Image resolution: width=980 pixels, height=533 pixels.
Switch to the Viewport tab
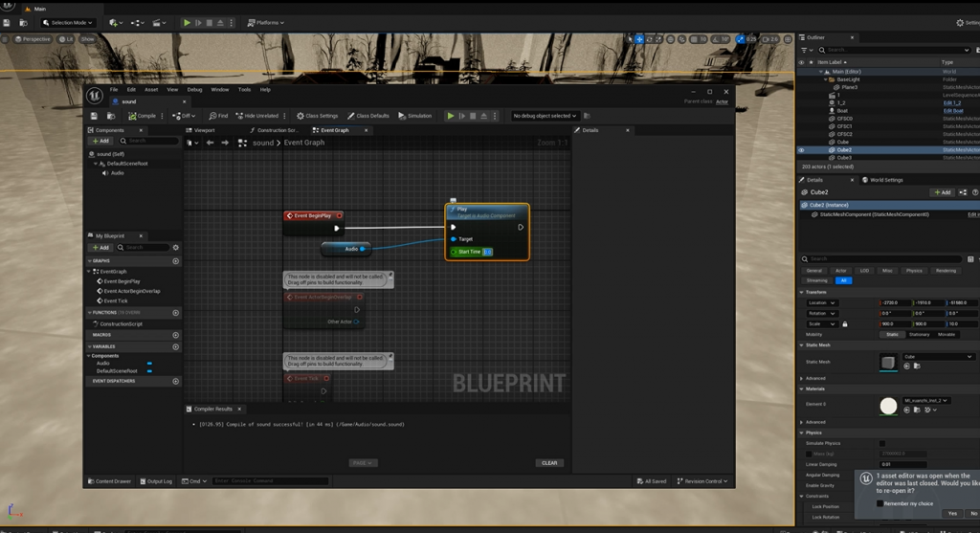201,130
